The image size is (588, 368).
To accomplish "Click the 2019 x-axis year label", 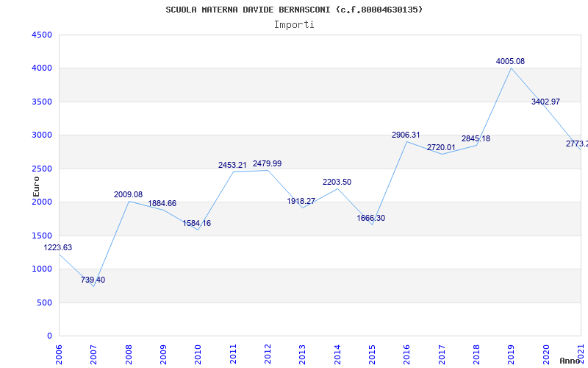I will point(512,355).
